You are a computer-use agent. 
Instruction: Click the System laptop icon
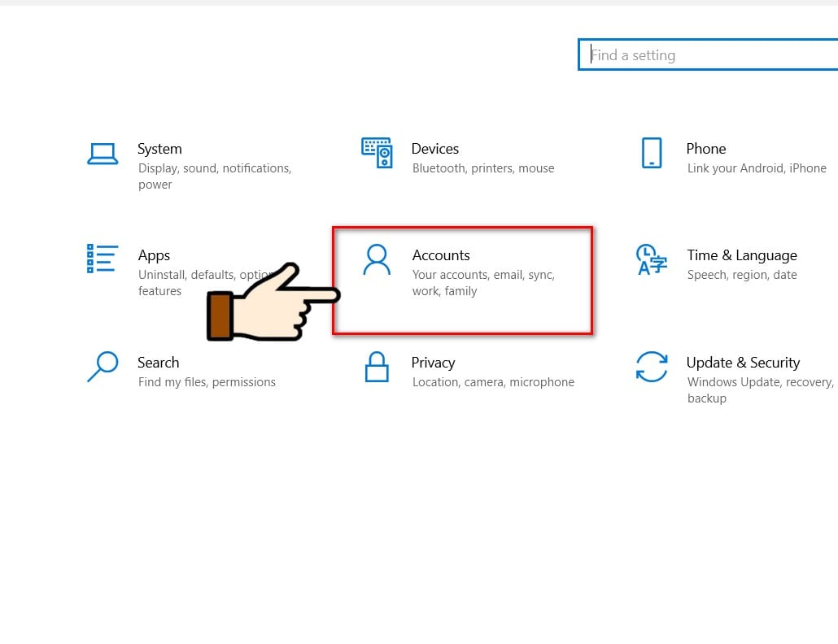103,154
